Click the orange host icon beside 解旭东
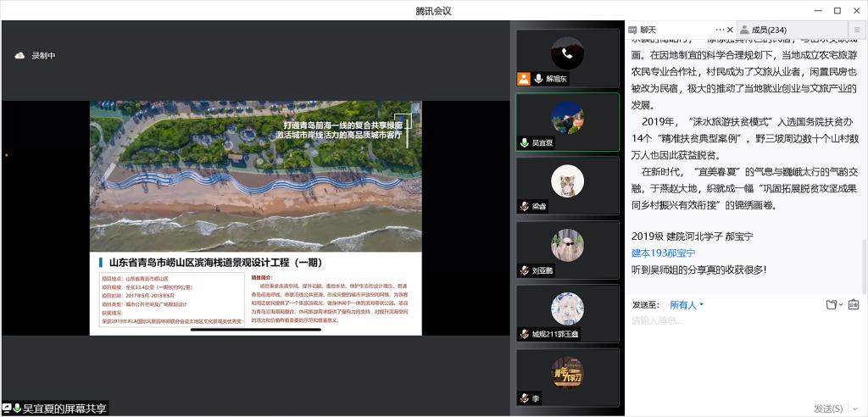 point(525,79)
